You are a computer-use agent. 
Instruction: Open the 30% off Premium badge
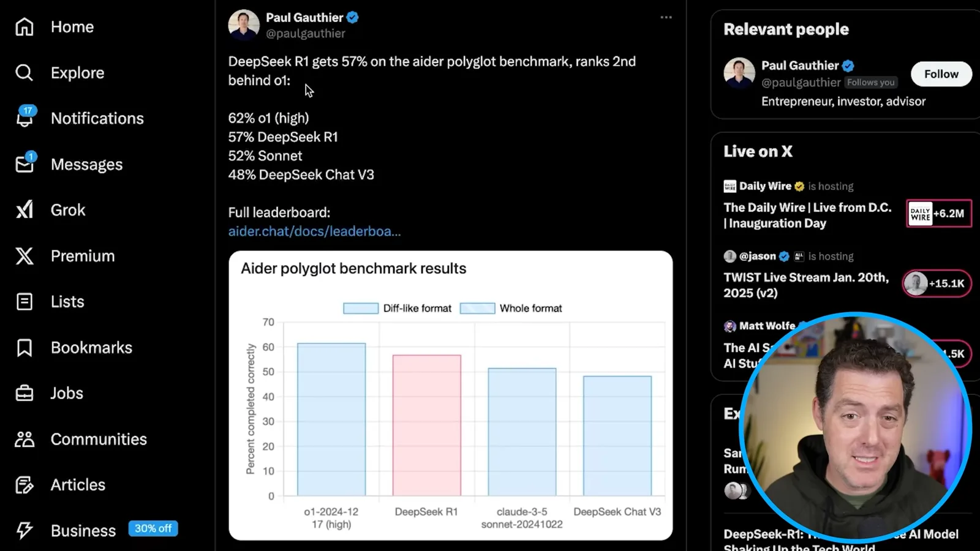pyautogui.click(x=153, y=528)
